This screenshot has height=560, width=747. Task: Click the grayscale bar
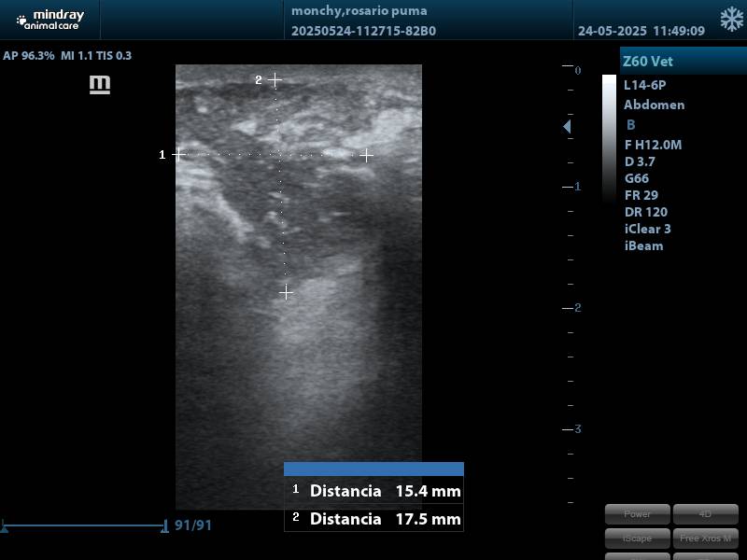[609, 140]
